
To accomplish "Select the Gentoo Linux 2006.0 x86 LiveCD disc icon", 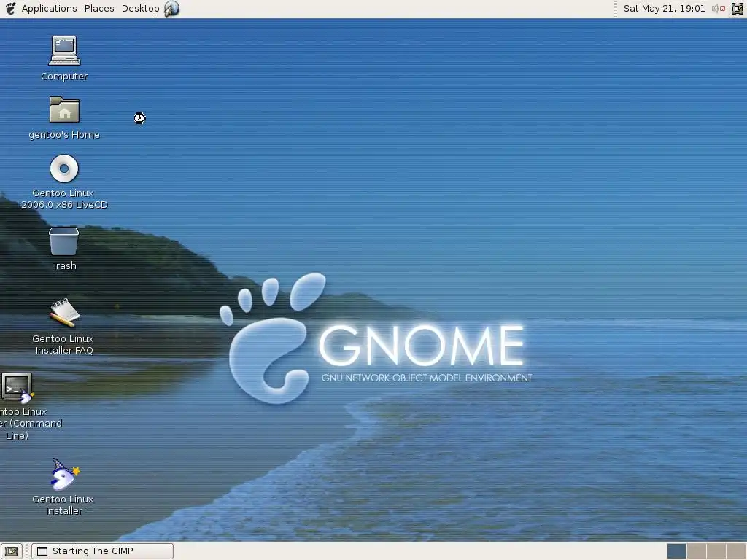I will click(64, 168).
